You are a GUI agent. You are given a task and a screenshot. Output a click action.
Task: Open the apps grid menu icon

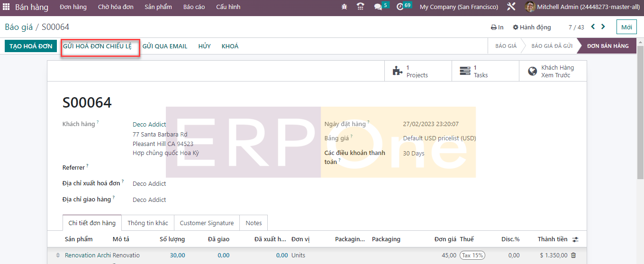[x=6, y=7]
